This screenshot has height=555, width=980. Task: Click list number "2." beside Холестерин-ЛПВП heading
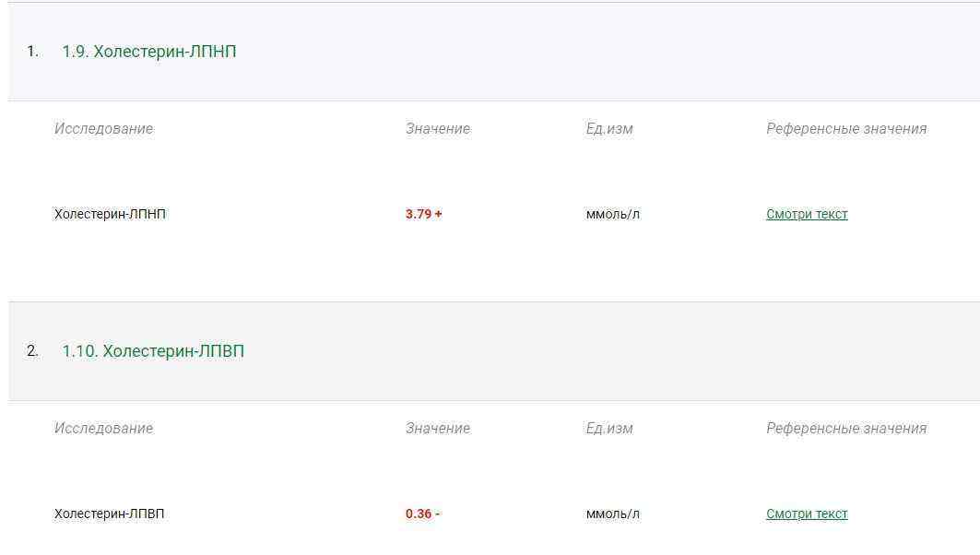click(32, 351)
